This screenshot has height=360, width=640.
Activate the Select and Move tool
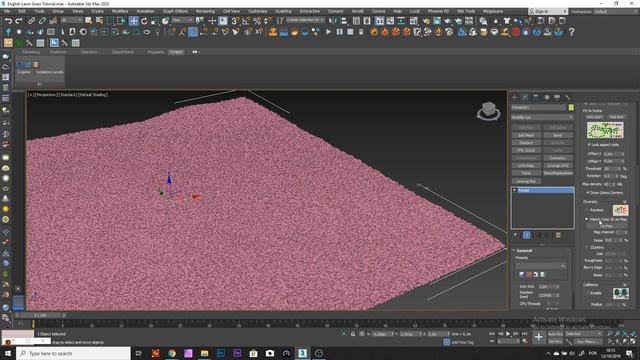pyautogui.click(x=133, y=21)
